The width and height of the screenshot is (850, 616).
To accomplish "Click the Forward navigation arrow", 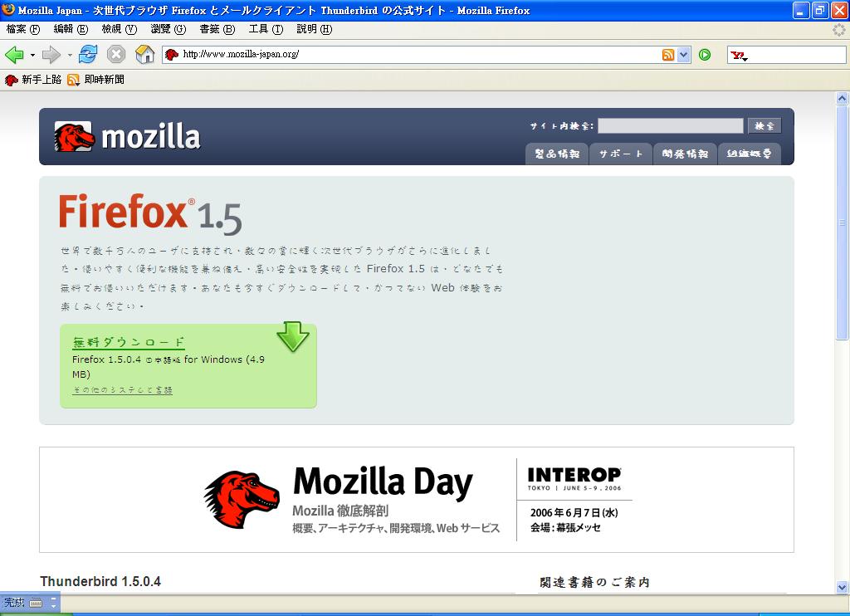I will 51,54.
